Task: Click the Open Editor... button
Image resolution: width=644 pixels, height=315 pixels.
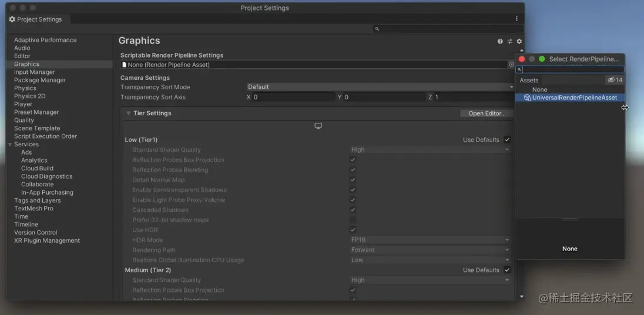Action: [x=487, y=113]
